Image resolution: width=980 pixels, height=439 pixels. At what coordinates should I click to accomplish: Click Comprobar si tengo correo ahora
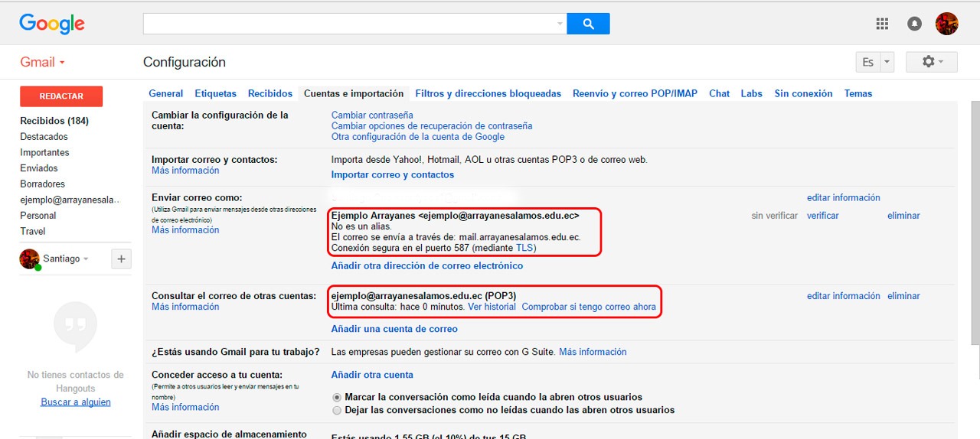(589, 307)
